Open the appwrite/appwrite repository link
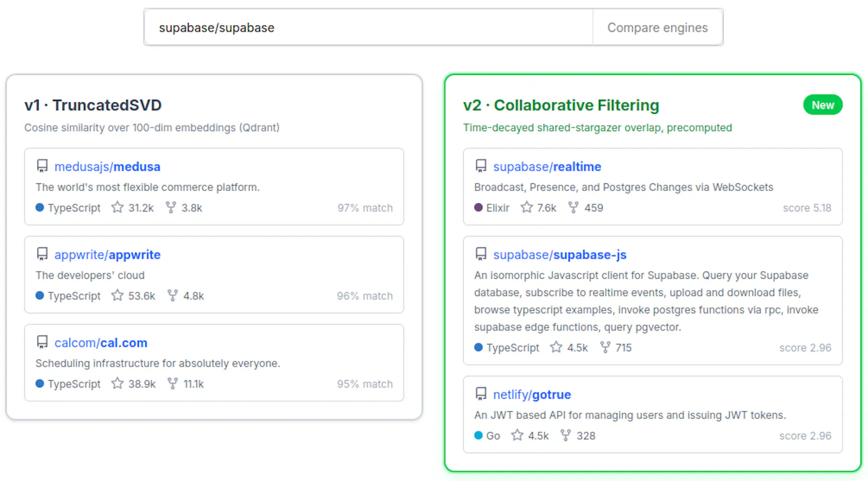Screen dimensions: 868x481 (107, 254)
